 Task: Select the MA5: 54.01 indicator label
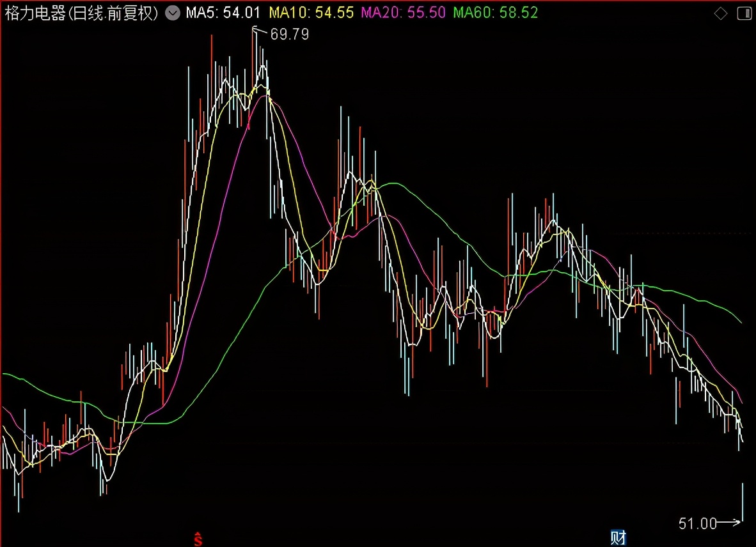(x=223, y=13)
